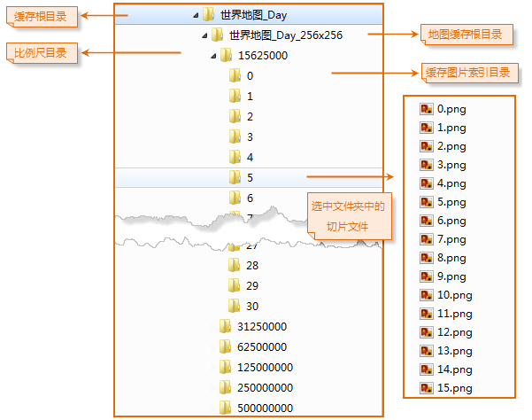Click the folder icon of 62500000
The height and width of the screenshot is (420, 532).
[x=226, y=346]
